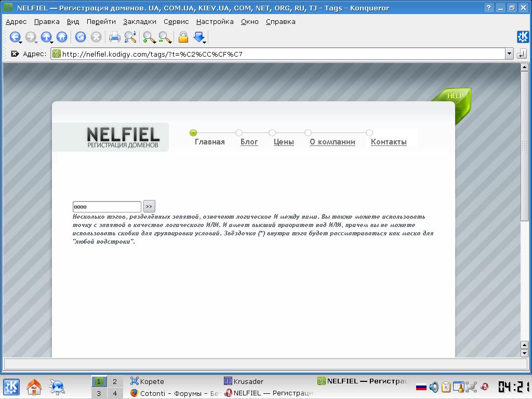
Task: Open the О компании link
Action: pos(332,142)
